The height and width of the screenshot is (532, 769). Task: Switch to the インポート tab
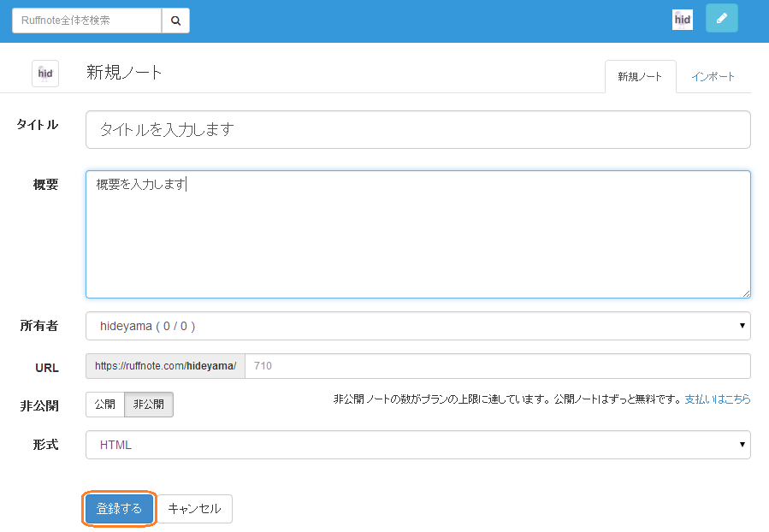coord(713,76)
